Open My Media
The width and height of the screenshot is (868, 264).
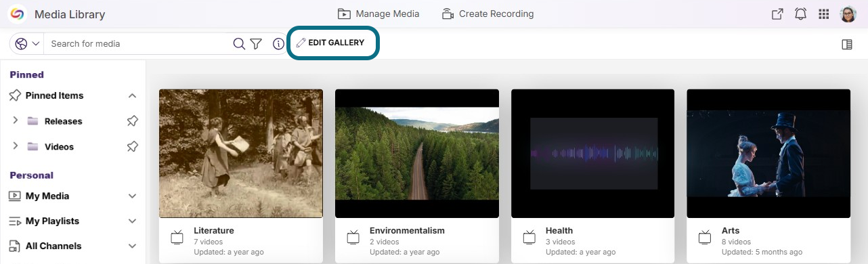[47, 196]
